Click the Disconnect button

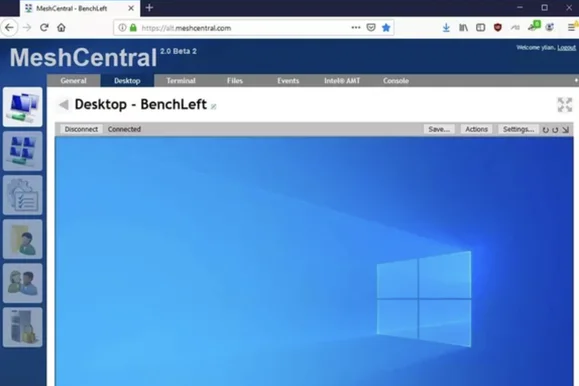pyautogui.click(x=81, y=129)
